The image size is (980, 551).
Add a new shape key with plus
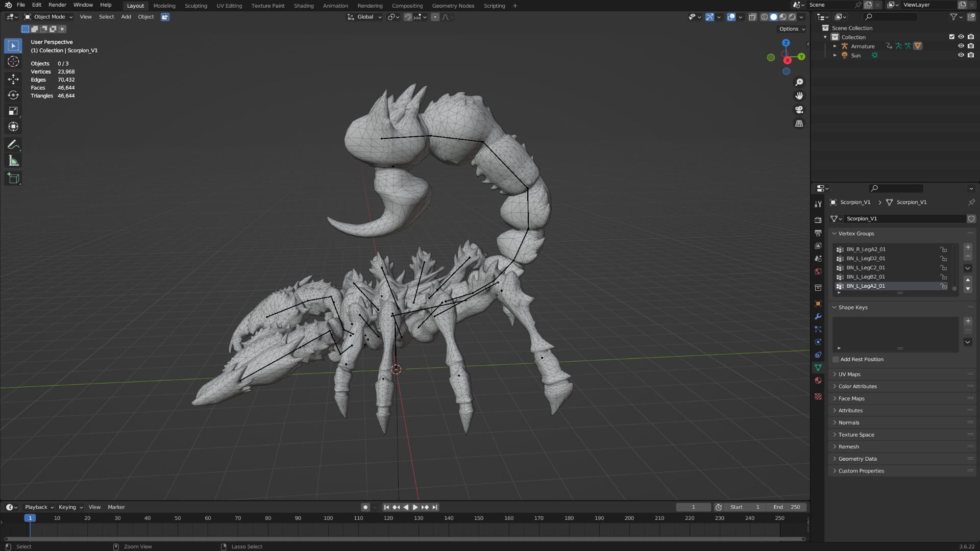968,321
